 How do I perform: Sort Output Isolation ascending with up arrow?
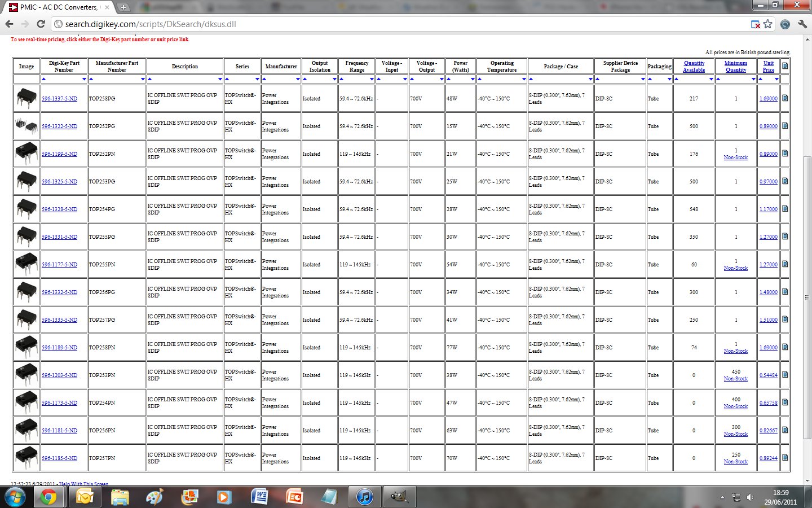pos(304,79)
